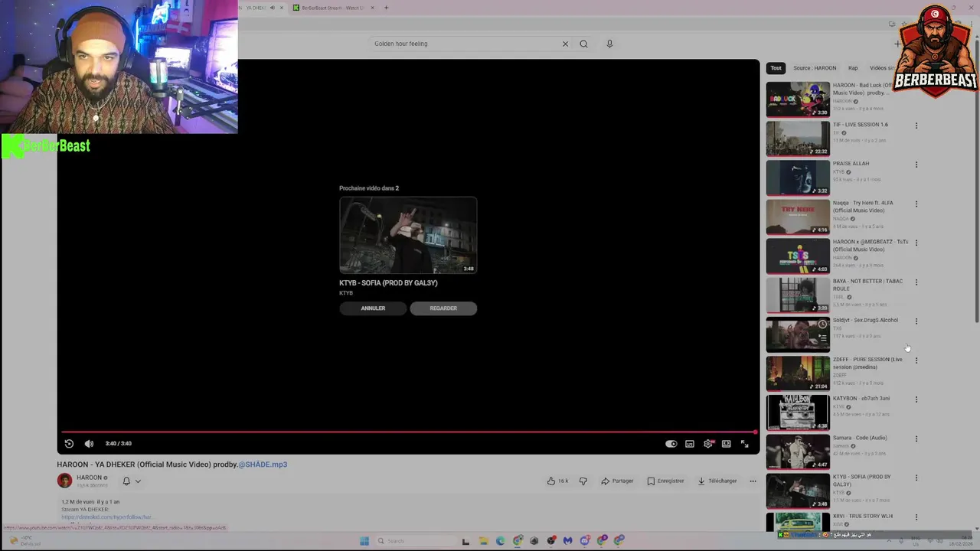Open the KTYB - SOFIA next-video thumbnail
This screenshot has height=551, width=980.
[408, 236]
